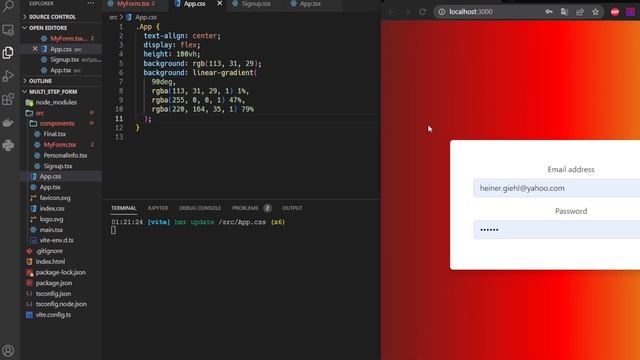This screenshot has width=640, height=360.
Task: Open App.tsx from Open Editors
Action: [61, 70]
